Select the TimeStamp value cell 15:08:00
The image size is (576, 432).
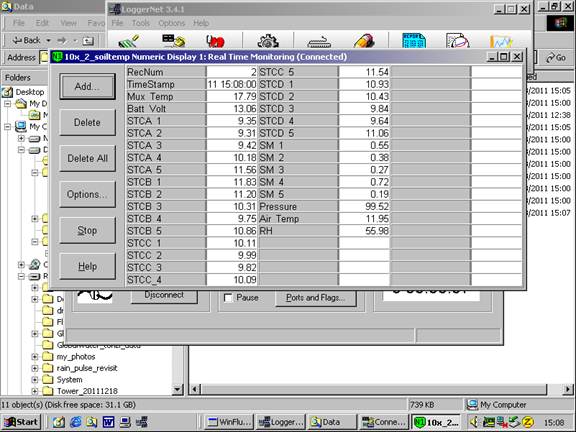[231, 84]
